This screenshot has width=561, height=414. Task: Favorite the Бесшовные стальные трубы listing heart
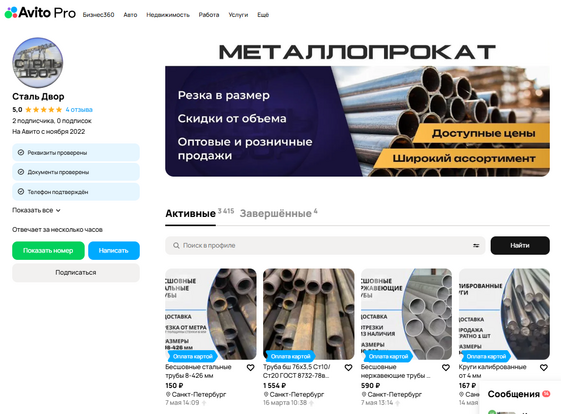[250, 367]
